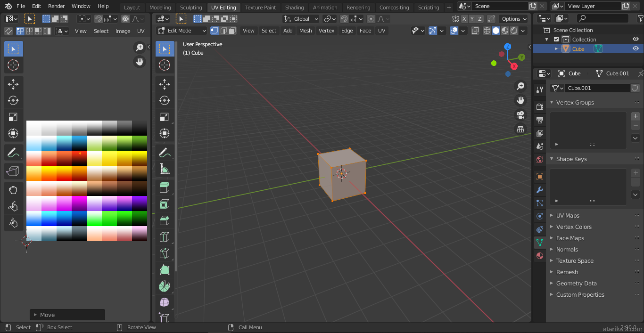
Task: Click the Cube.001 mesh name field
Action: pyautogui.click(x=597, y=88)
